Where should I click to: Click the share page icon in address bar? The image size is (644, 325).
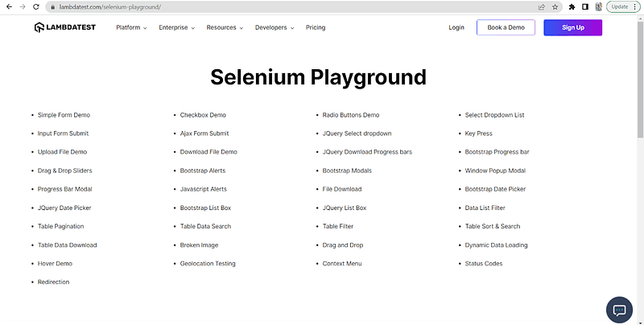(x=542, y=7)
